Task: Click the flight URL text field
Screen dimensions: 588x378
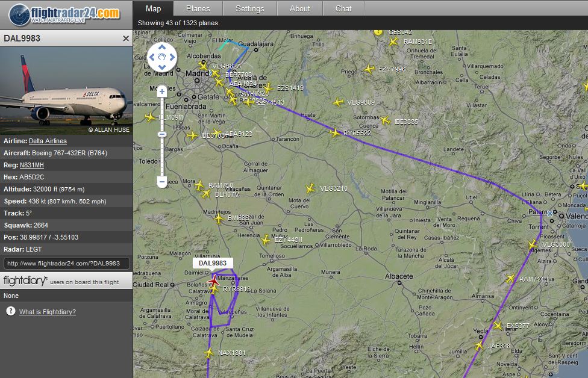Action: coord(66,263)
